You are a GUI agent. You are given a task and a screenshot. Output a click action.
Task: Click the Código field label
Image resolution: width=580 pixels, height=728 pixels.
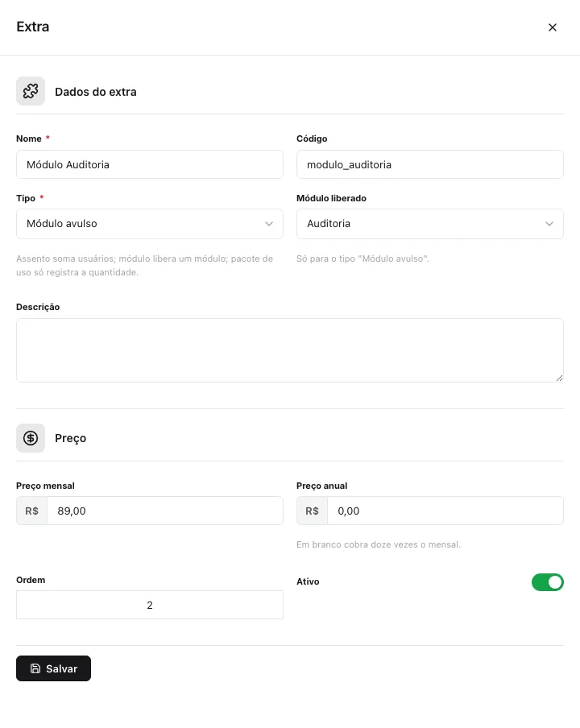tap(312, 139)
